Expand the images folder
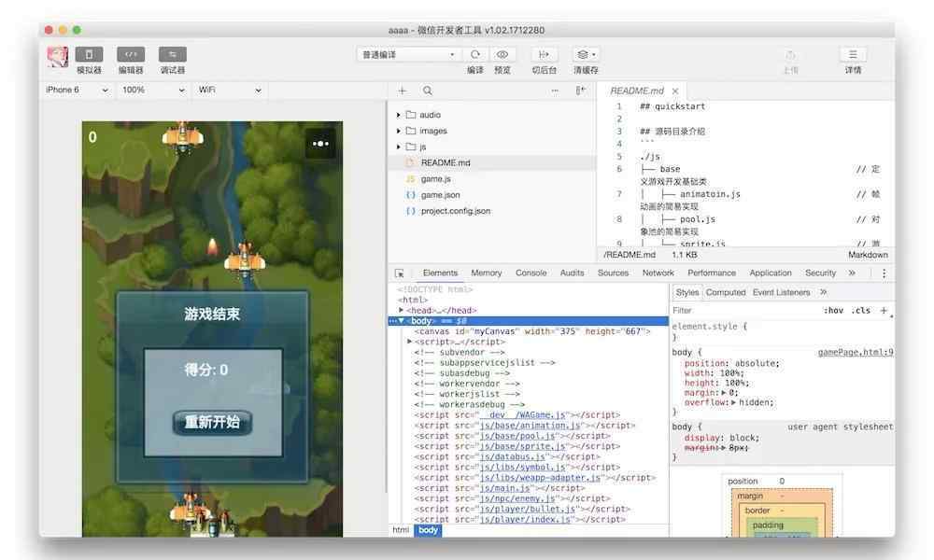The height and width of the screenshot is (560, 934). [x=399, y=131]
